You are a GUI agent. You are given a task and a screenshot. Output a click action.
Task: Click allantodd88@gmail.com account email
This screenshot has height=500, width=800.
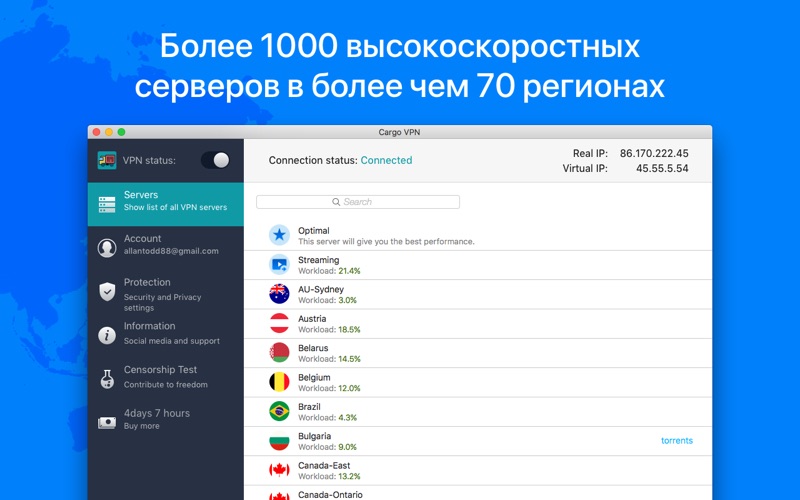[x=171, y=251]
